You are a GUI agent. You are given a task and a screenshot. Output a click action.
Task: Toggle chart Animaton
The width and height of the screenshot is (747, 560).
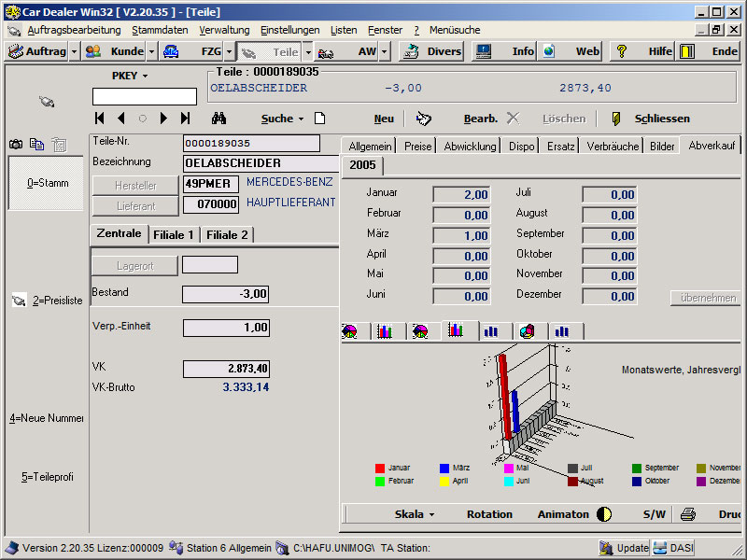[563, 514]
